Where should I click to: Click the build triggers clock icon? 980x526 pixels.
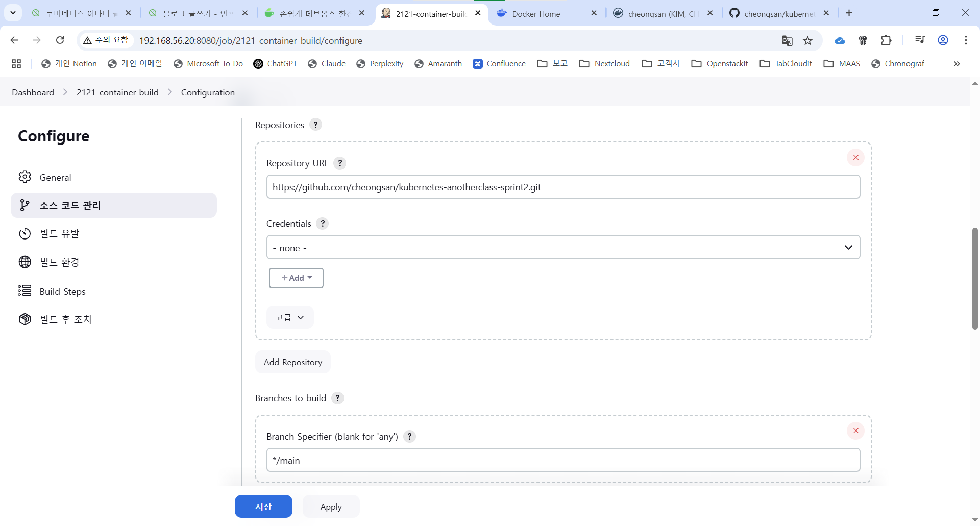point(25,233)
